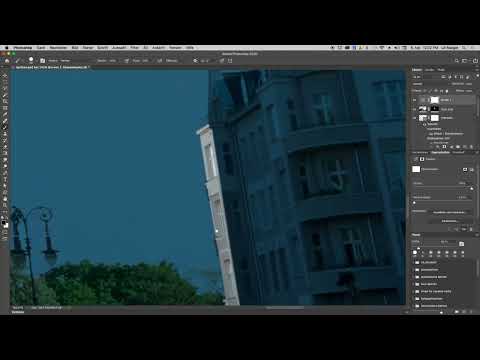Select the white mask thumbnail in Properties
Viewport: 480px width, 360px height.
tap(416, 169)
